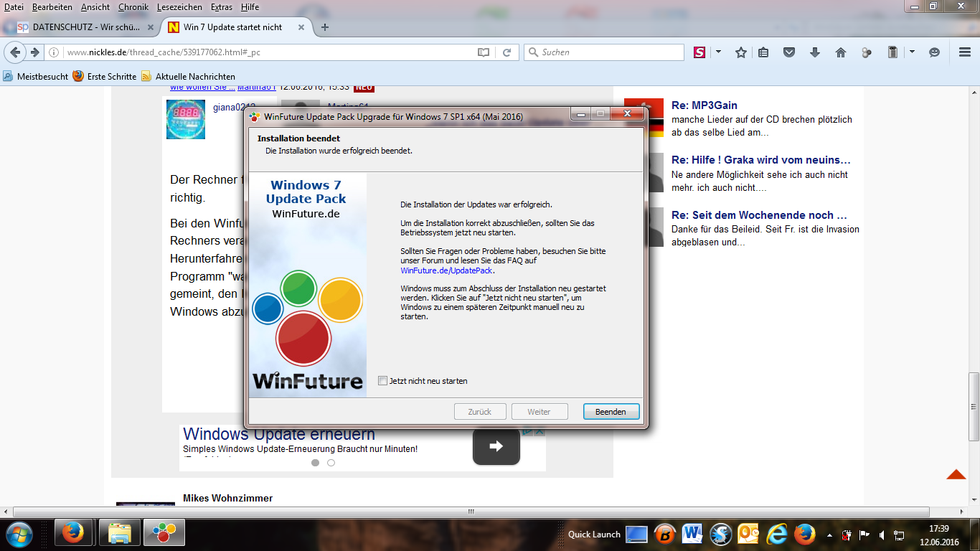Open Erste Schritte bookmark
980x551 pixels.
(105, 76)
